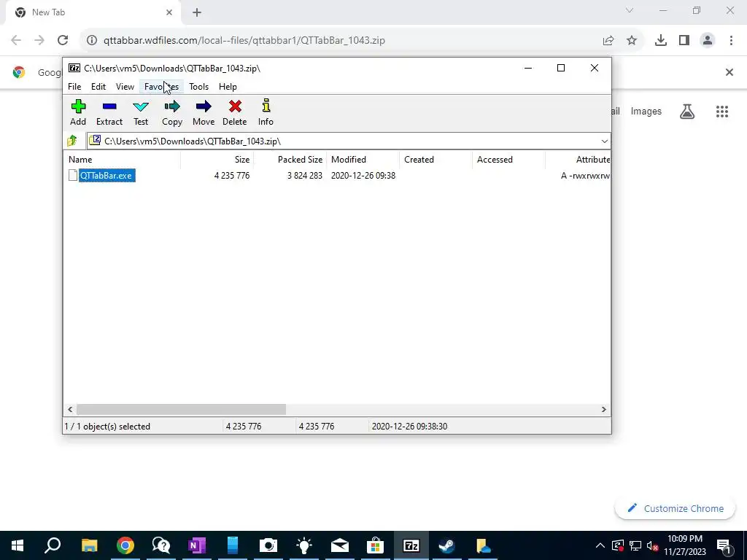Viewport: 747px width, 560px height.
Task: Reload the Chrome page
Action: pos(63,41)
